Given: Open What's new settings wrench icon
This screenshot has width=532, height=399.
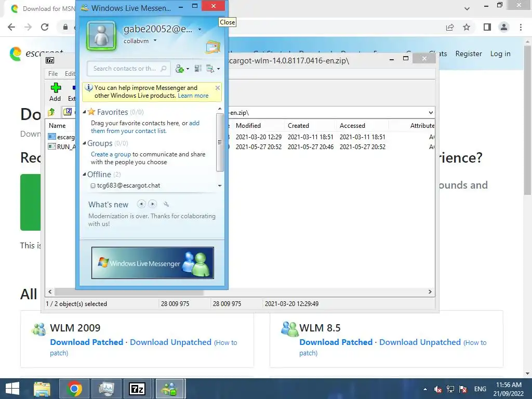Looking at the screenshot, I should click(x=166, y=204).
